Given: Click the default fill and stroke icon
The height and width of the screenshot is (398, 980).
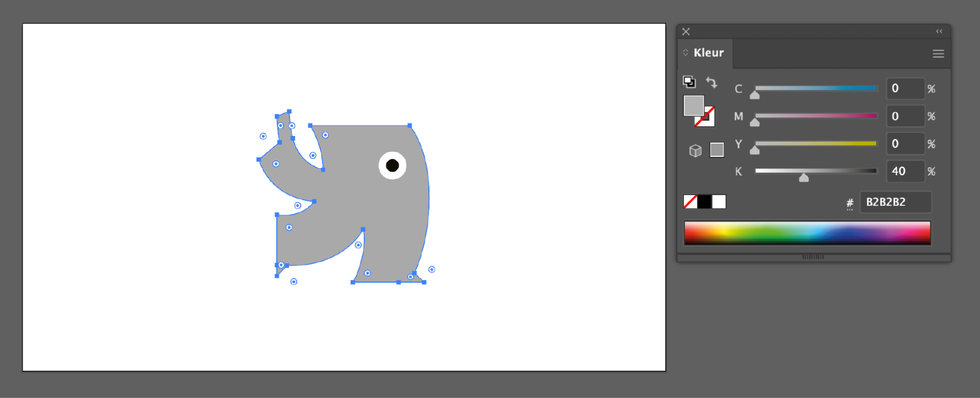Looking at the screenshot, I should click(x=689, y=82).
